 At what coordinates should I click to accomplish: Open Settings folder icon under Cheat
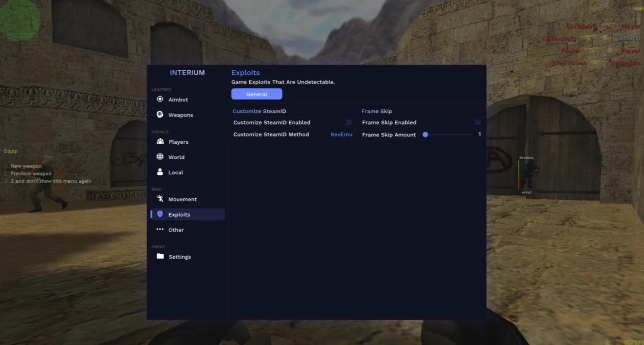click(160, 257)
